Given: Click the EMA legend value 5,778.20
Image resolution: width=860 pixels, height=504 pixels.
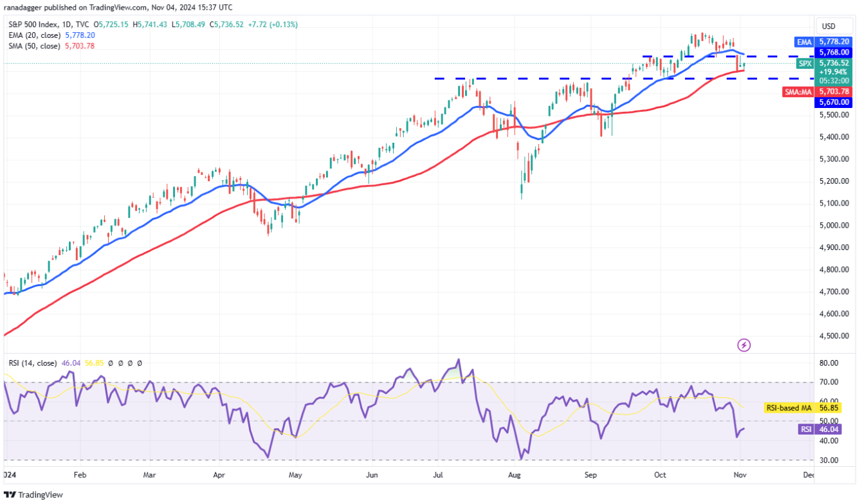Looking at the screenshot, I should click(x=80, y=35).
